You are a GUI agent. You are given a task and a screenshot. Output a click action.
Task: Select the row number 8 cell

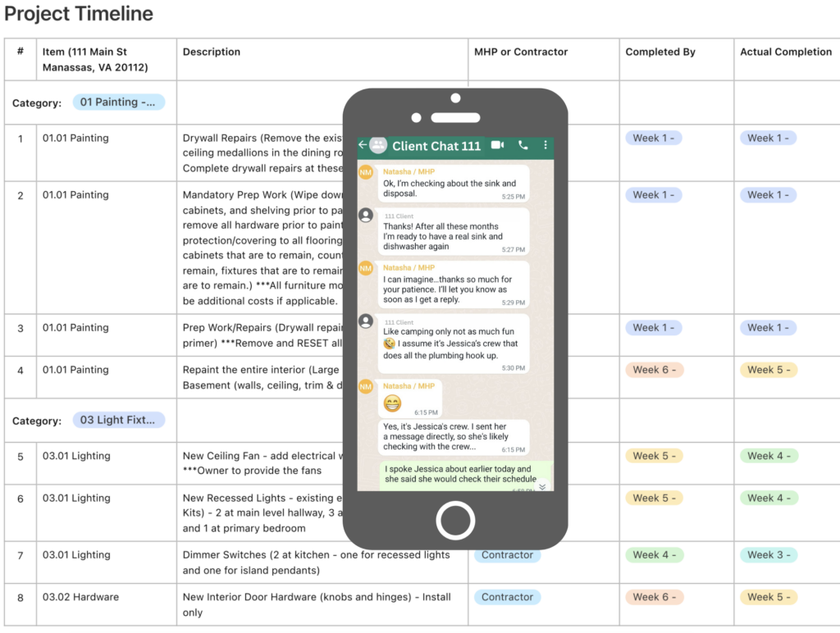point(21,605)
